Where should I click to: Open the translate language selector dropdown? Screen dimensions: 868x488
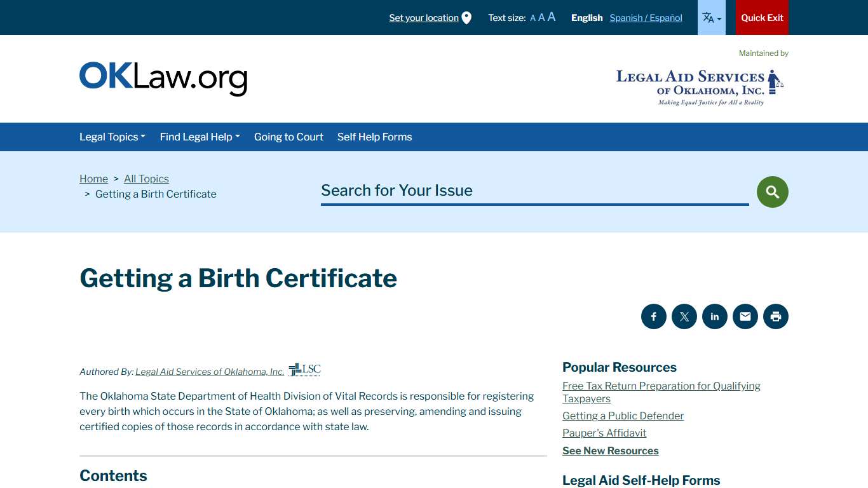(x=711, y=17)
